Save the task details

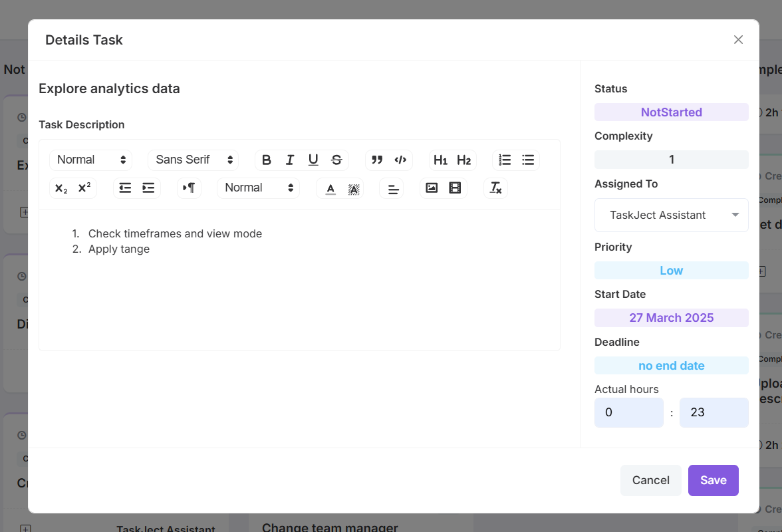coord(713,480)
